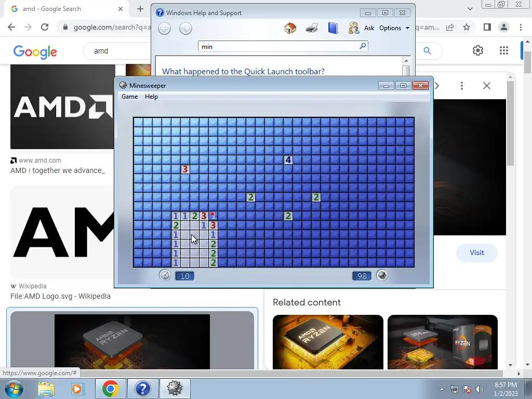Viewport: 532px width, 399px height.
Task: Click the Help window back arrow
Action: 165,28
